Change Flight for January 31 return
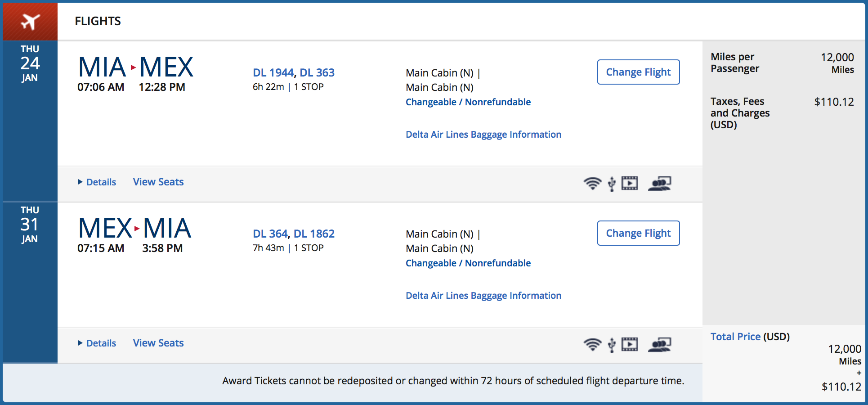The width and height of the screenshot is (868, 405). pos(638,233)
